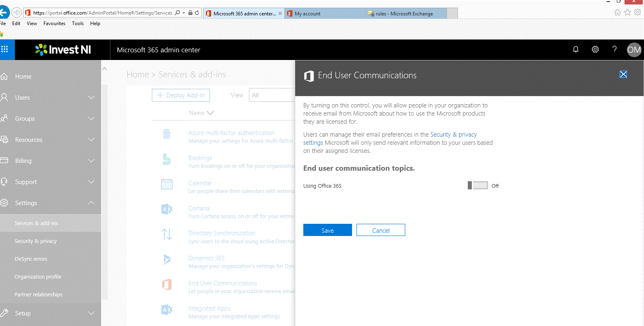This screenshot has width=644, height=326.
Task: Sort by the Name column chevron
Action: [x=210, y=113]
